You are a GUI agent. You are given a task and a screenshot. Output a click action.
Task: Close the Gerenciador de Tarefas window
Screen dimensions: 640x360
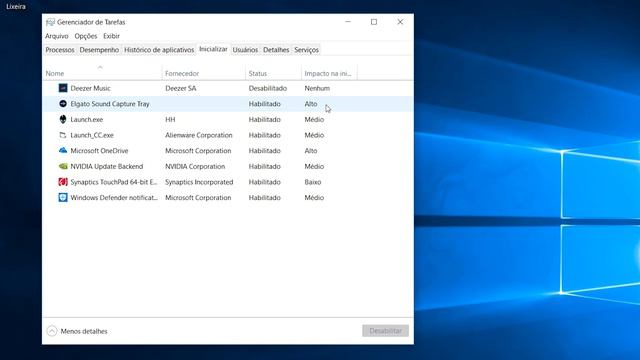pyautogui.click(x=400, y=22)
